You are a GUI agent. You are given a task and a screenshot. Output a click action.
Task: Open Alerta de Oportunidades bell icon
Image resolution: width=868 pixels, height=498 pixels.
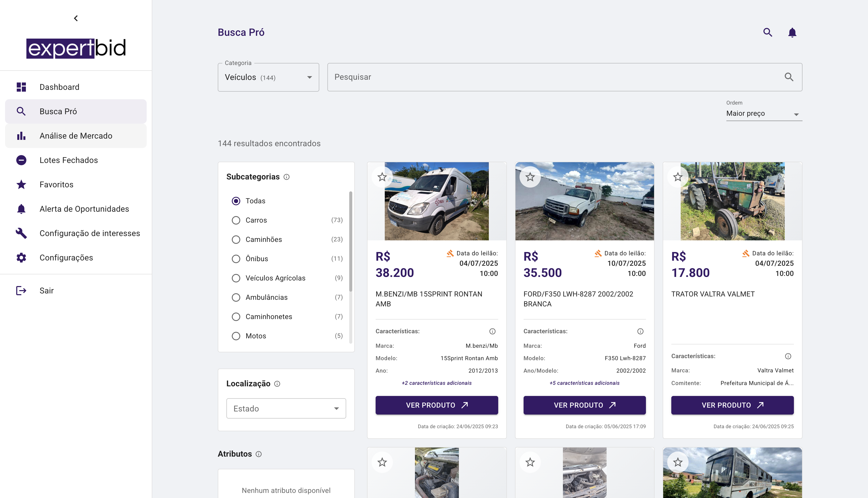21,209
